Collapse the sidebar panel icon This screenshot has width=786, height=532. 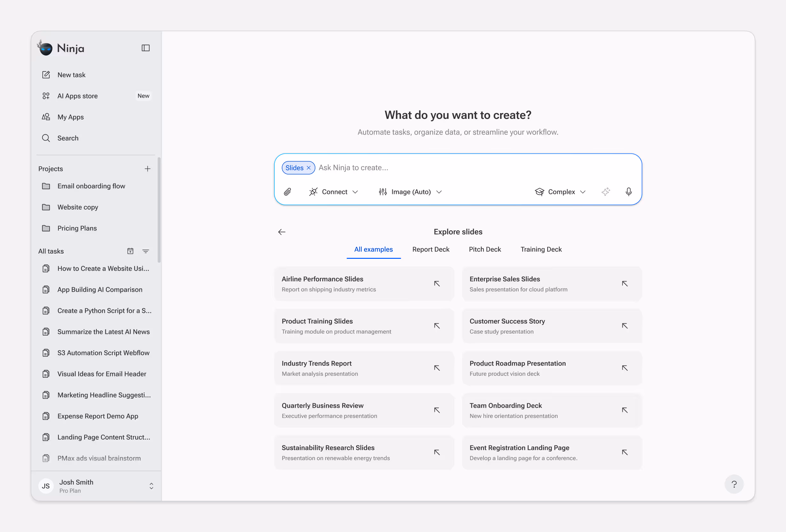145,48
